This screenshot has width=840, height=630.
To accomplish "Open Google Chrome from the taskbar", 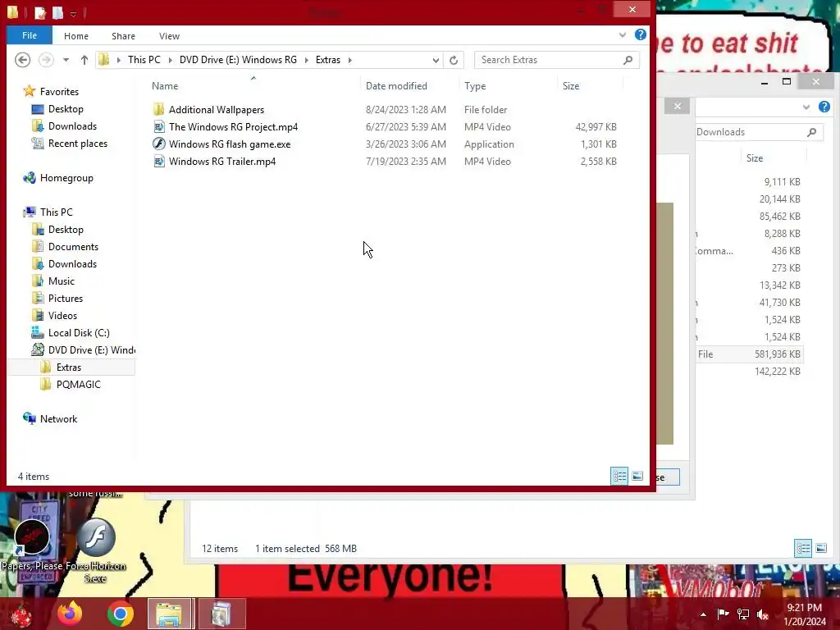I will pos(121,614).
